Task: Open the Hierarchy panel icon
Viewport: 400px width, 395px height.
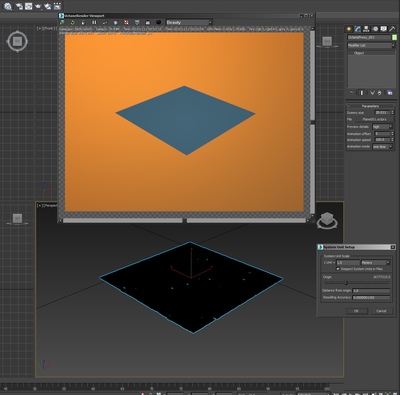Action: click(x=366, y=29)
